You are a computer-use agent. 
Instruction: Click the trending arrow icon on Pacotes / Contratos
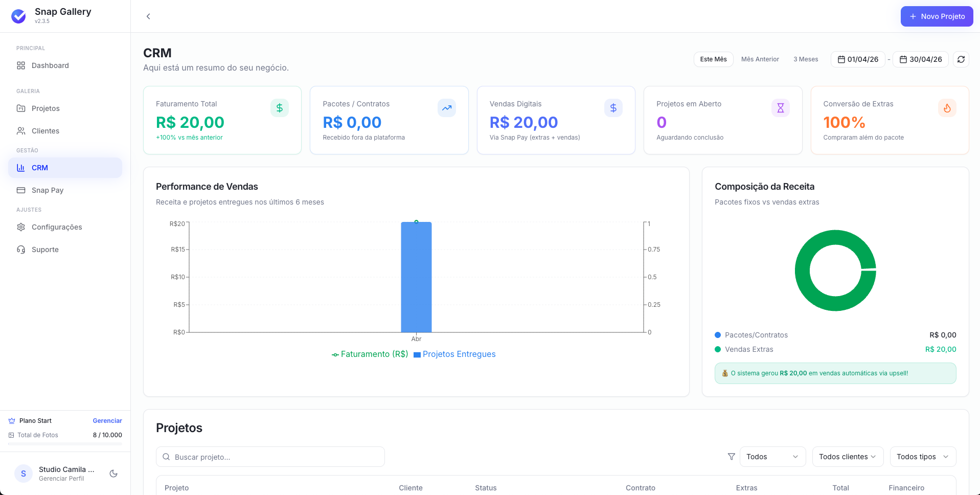click(x=447, y=108)
